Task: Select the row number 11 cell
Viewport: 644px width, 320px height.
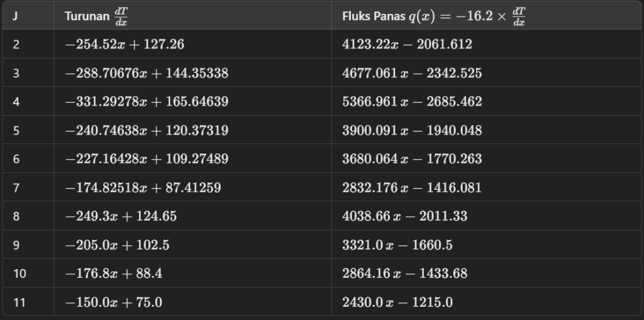Action: pos(19,302)
